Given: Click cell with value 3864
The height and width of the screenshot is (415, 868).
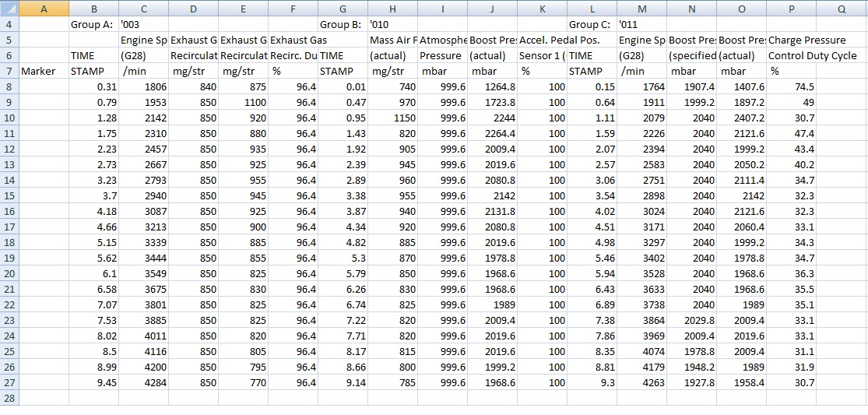Looking at the screenshot, I should point(641,319).
